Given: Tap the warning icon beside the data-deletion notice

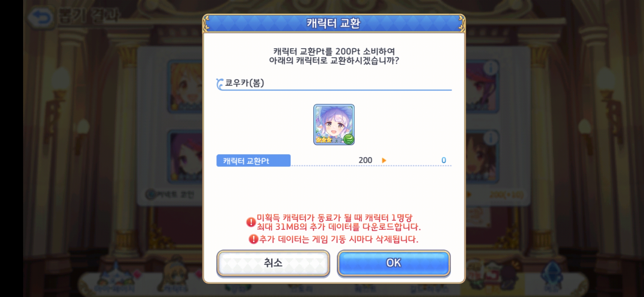Looking at the screenshot, I should coord(253,239).
